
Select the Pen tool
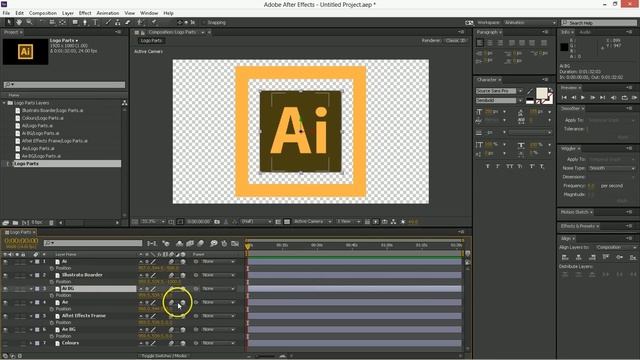click(85, 22)
